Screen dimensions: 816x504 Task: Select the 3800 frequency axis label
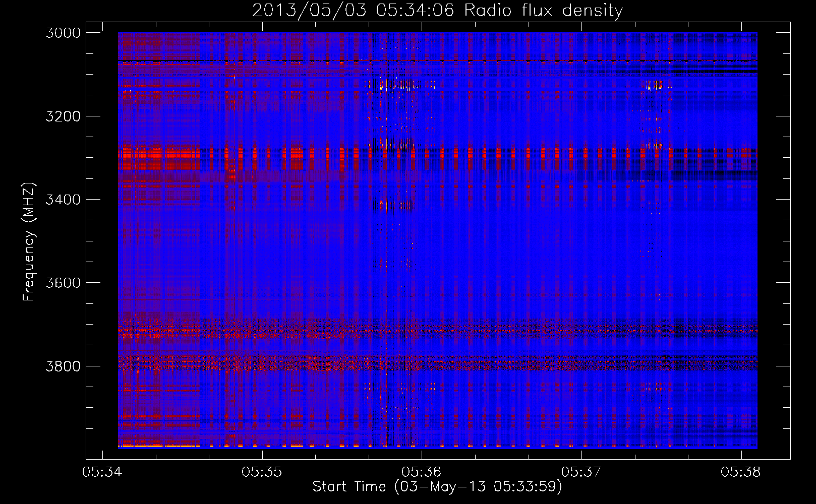(x=63, y=366)
